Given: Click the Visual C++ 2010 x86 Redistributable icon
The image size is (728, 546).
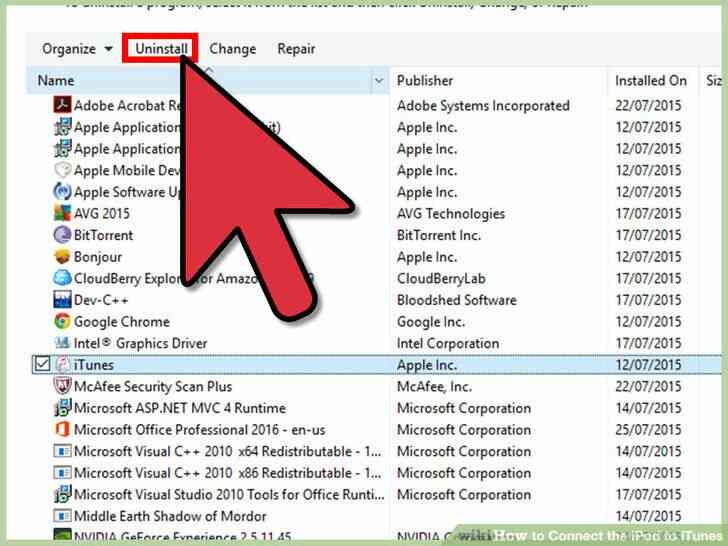Looking at the screenshot, I should [x=62, y=473].
